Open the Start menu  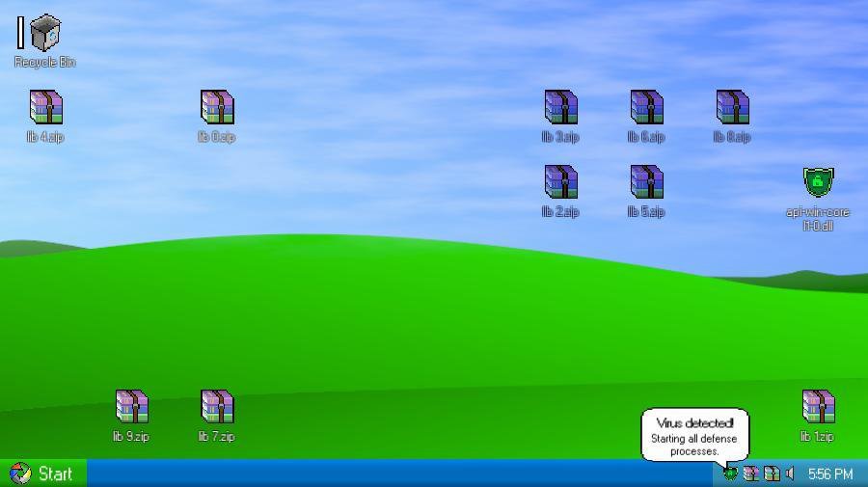(x=43, y=473)
